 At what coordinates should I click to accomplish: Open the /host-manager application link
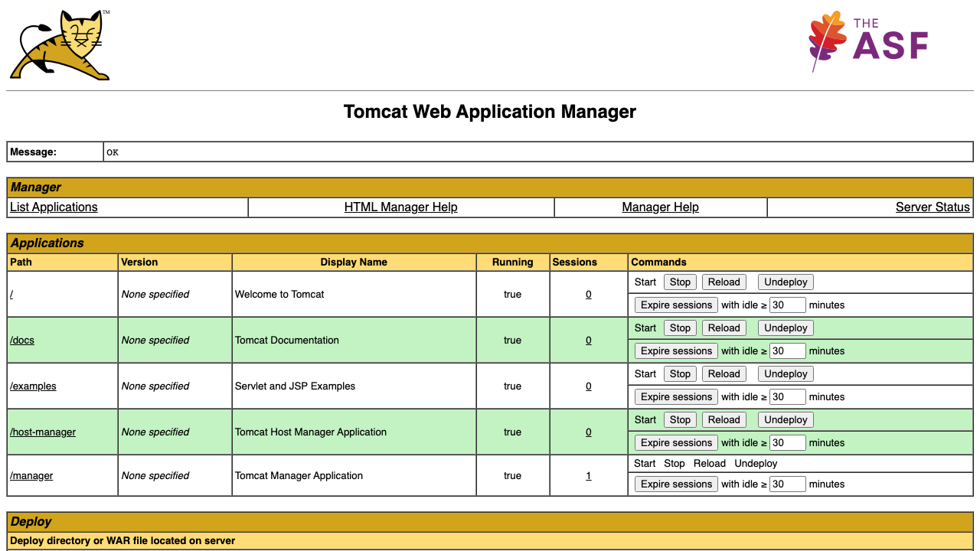coord(43,432)
